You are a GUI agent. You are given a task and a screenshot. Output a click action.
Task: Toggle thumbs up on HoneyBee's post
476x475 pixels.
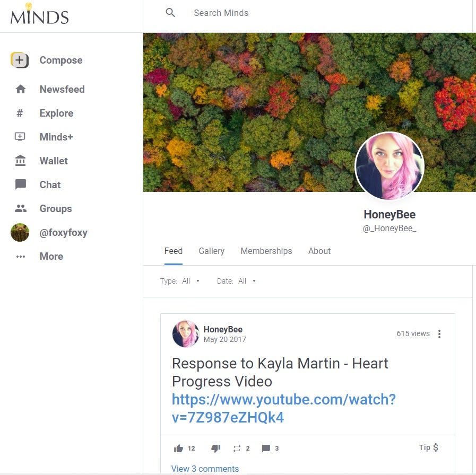coord(178,448)
